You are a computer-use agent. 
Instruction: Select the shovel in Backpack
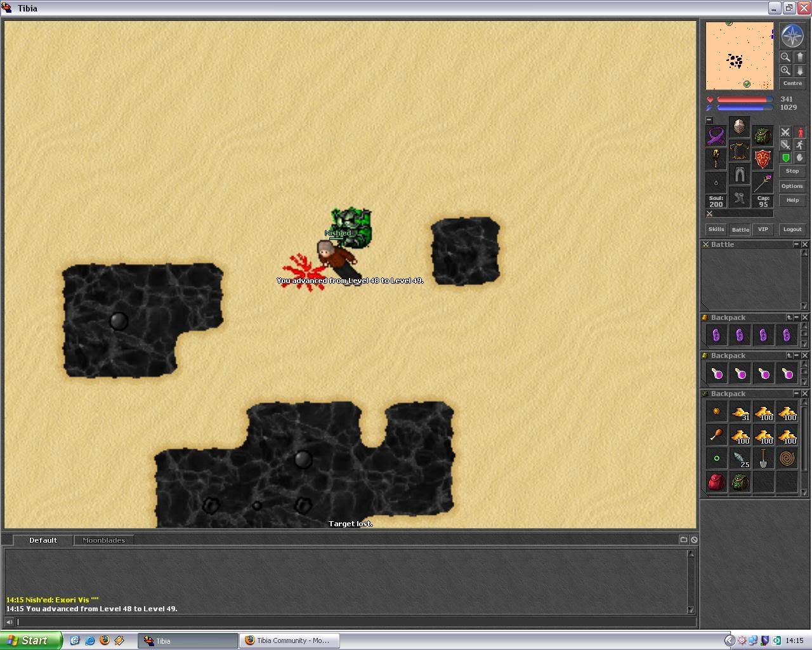[x=763, y=458]
